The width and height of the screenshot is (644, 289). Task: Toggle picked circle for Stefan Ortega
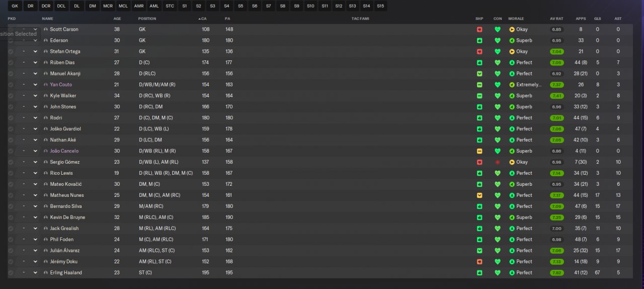click(x=11, y=51)
